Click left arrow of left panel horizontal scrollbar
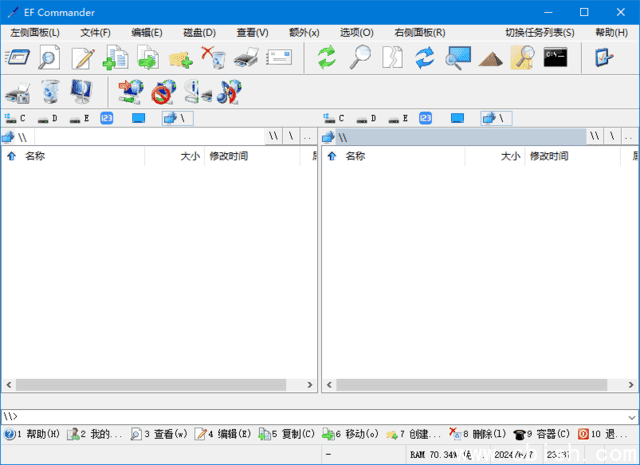 click(x=9, y=385)
